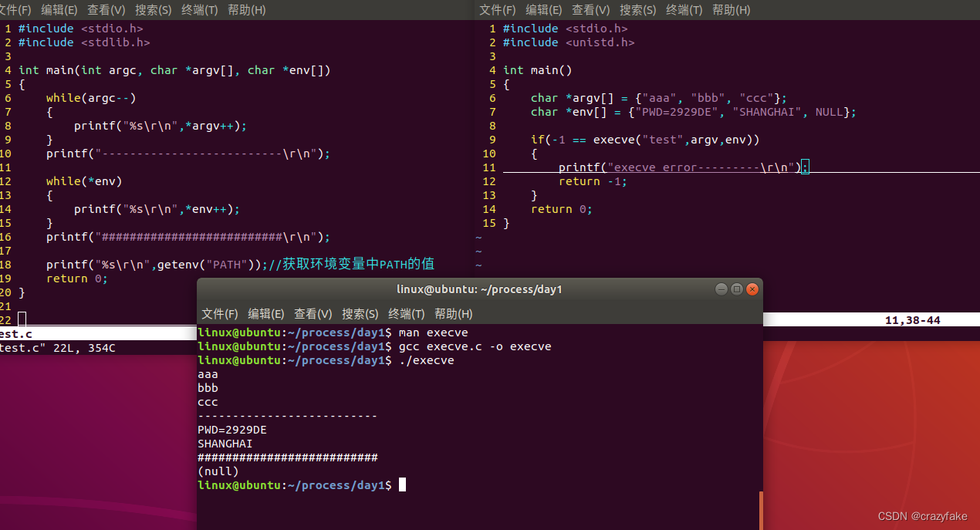Open the 帮助(H) menu in the right editor
The height and width of the screenshot is (530, 980).
[x=731, y=10]
